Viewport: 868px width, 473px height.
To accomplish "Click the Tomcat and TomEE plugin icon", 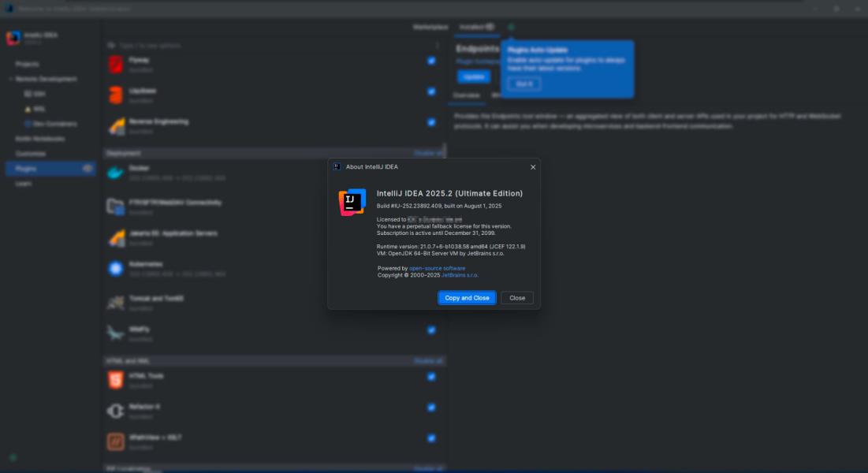I will tap(115, 303).
